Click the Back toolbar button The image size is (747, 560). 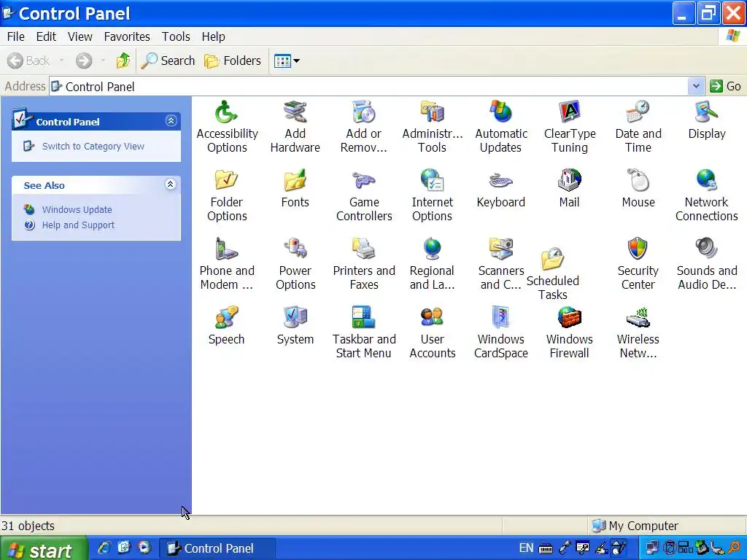pyautogui.click(x=28, y=61)
